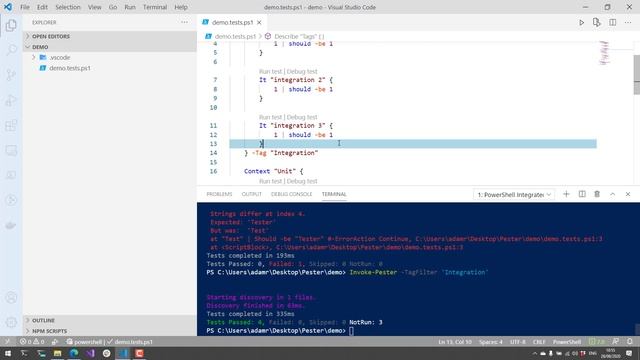Close the demo.tests.ps1 editor tab
Screen dimensions: 640x360
pyautogui.click(x=259, y=22)
